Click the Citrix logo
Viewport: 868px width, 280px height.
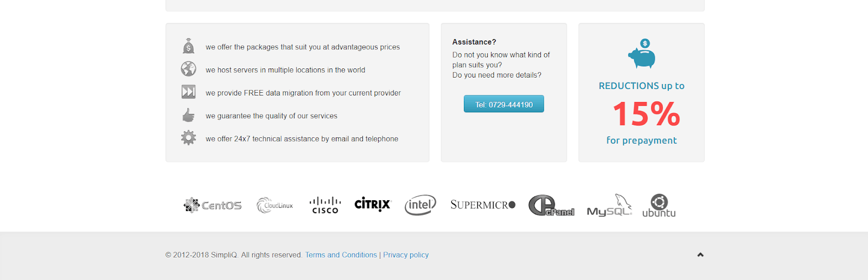click(x=373, y=205)
